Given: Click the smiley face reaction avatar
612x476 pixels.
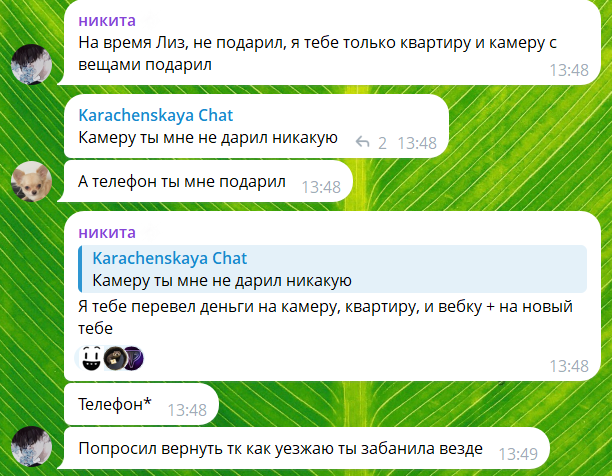Looking at the screenshot, I should (x=91, y=358).
